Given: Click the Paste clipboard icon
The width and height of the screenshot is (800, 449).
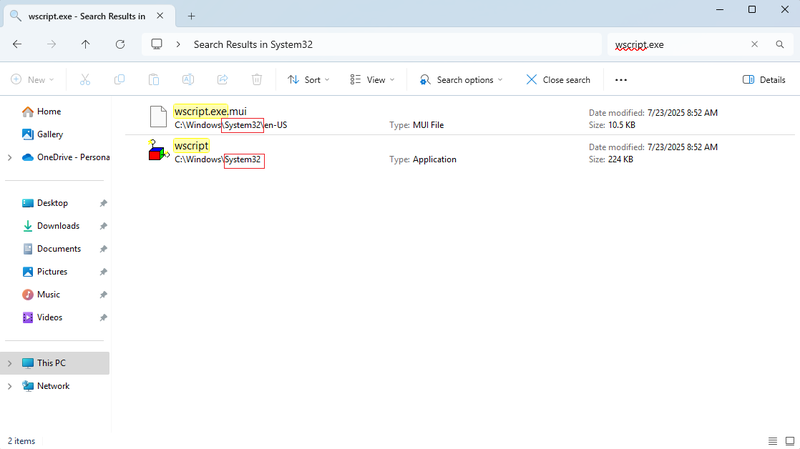Looking at the screenshot, I should (x=154, y=80).
